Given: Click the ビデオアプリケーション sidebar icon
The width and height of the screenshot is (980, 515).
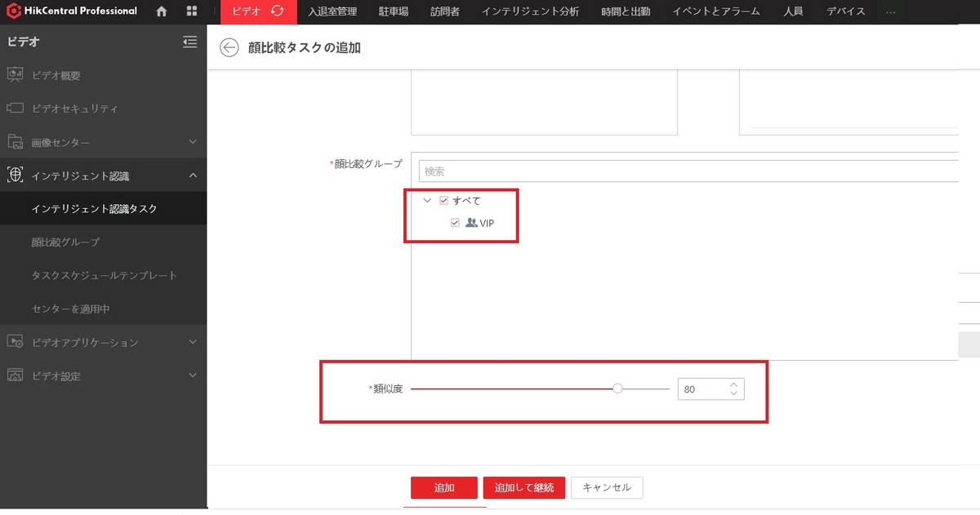Looking at the screenshot, I should (15, 343).
